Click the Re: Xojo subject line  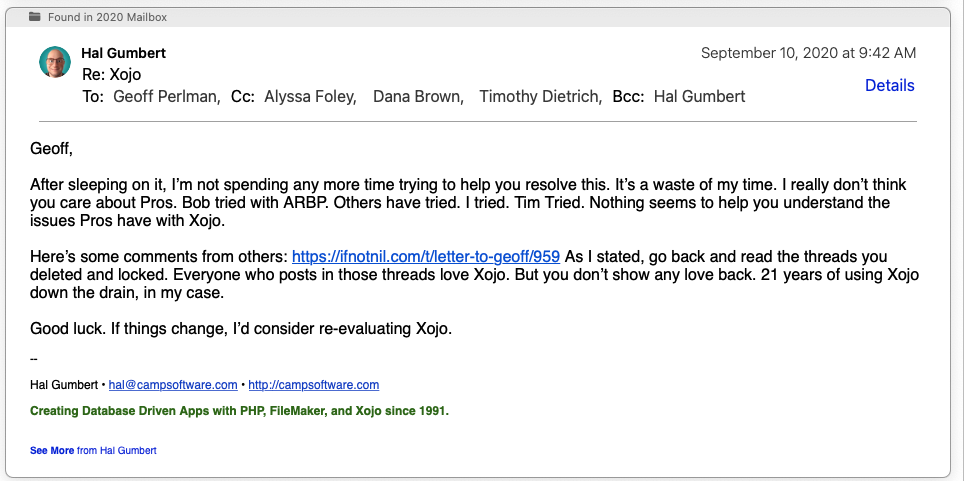110,75
